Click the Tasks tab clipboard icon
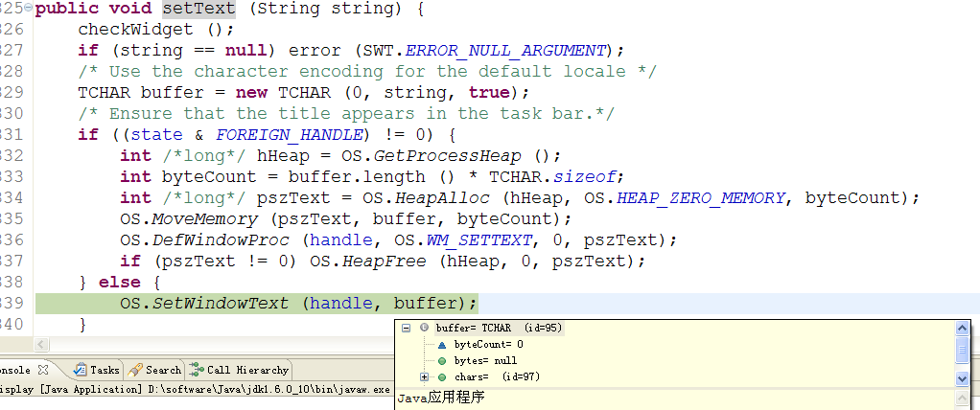This screenshot has height=410, width=980. point(80,370)
